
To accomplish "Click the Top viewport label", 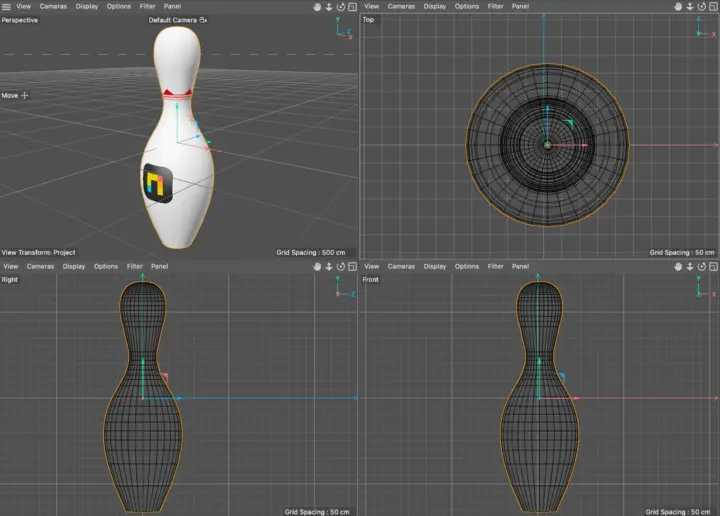I will click(368, 20).
